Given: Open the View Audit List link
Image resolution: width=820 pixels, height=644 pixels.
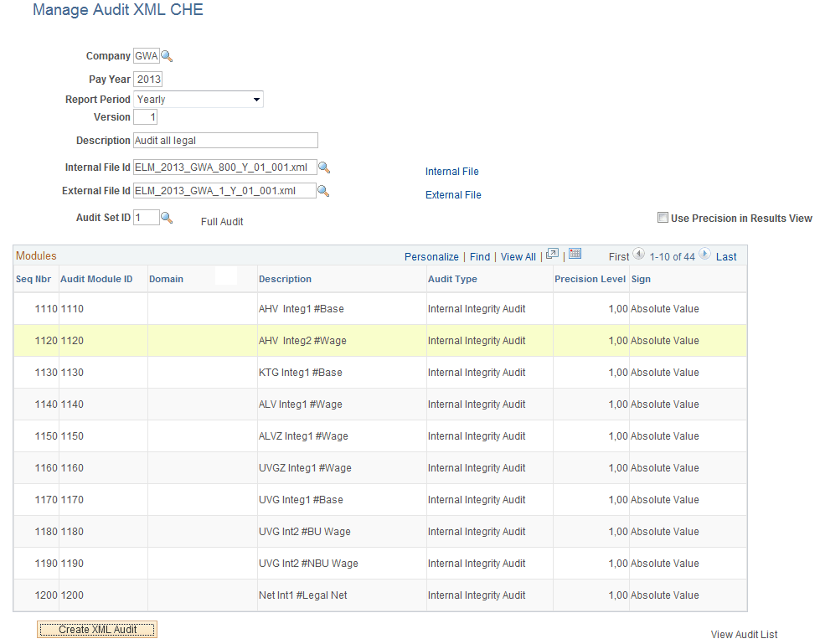Looking at the screenshot, I should click(743, 635).
